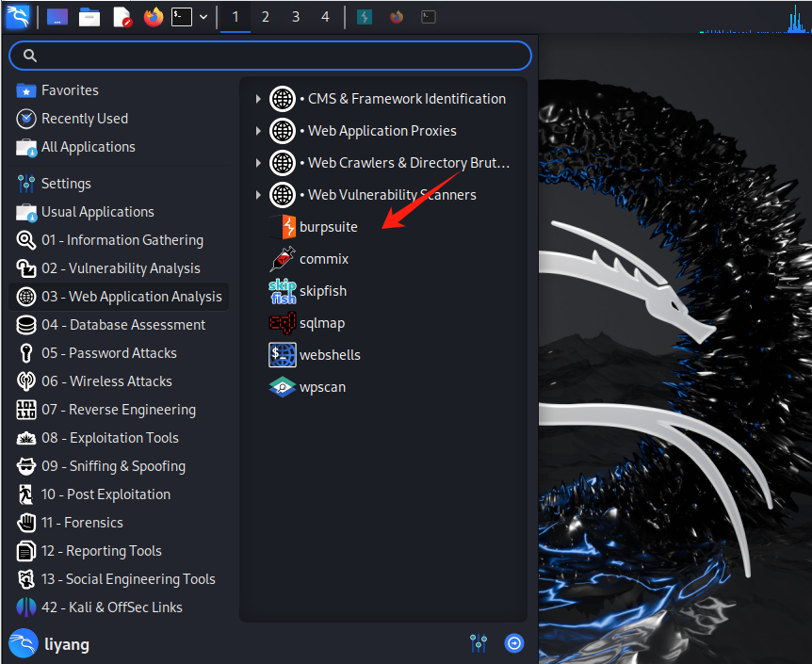Click the "liyang" username text

click(67, 645)
